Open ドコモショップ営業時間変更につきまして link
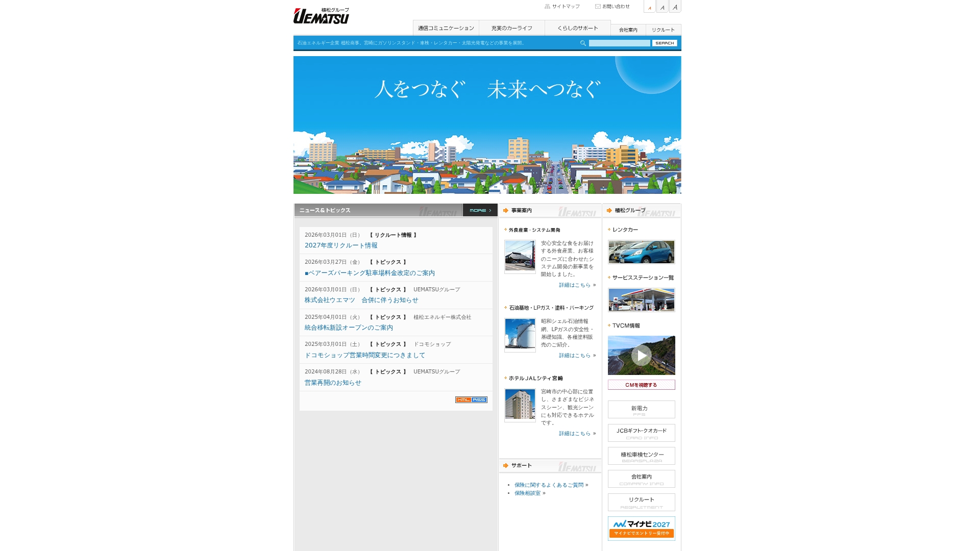980x551 pixels. [365, 355]
